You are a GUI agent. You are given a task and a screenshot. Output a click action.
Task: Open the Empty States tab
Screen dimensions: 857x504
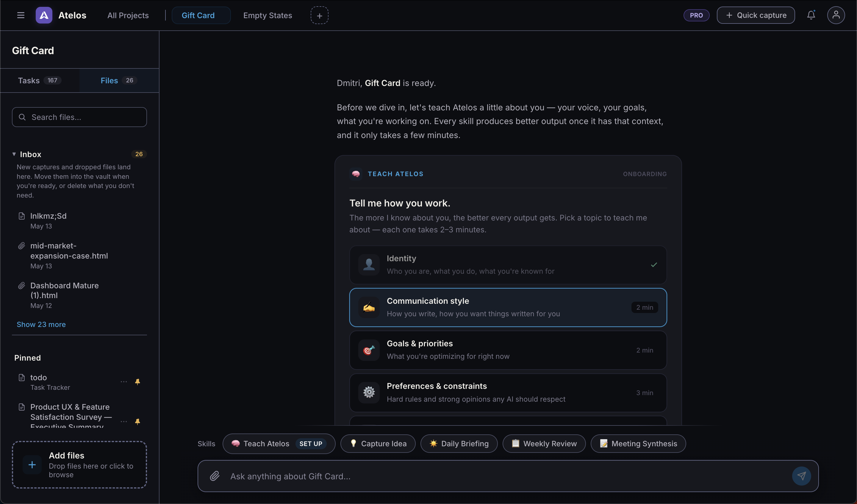pyautogui.click(x=268, y=15)
